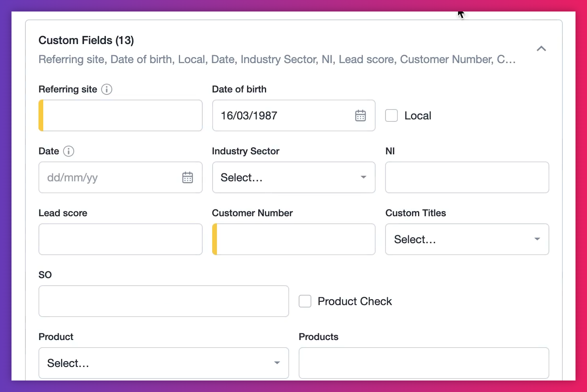Click the Custom Titles label
Viewport: 587px width, 392px height.
click(416, 213)
